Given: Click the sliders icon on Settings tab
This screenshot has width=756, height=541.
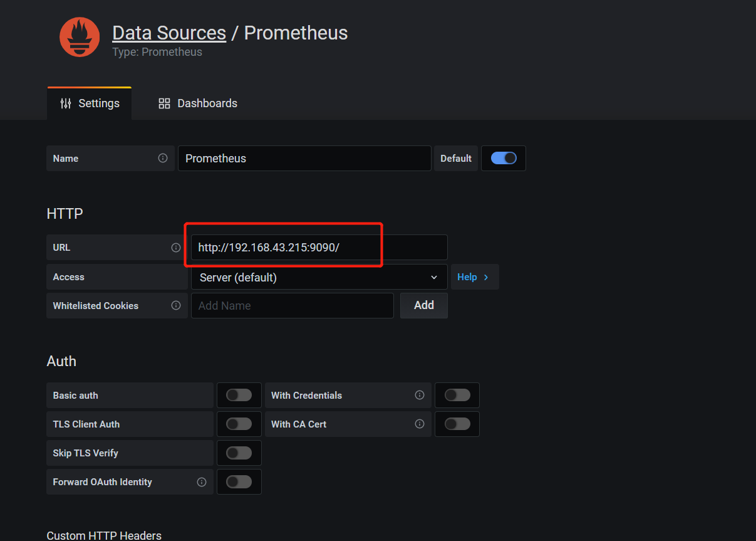Looking at the screenshot, I should pyautogui.click(x=66, y=103).
